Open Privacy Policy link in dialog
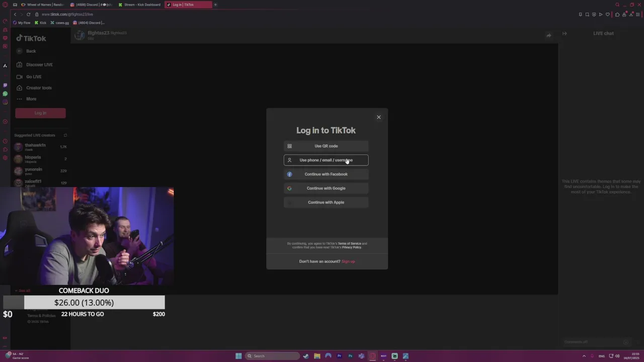 [352, 247]
